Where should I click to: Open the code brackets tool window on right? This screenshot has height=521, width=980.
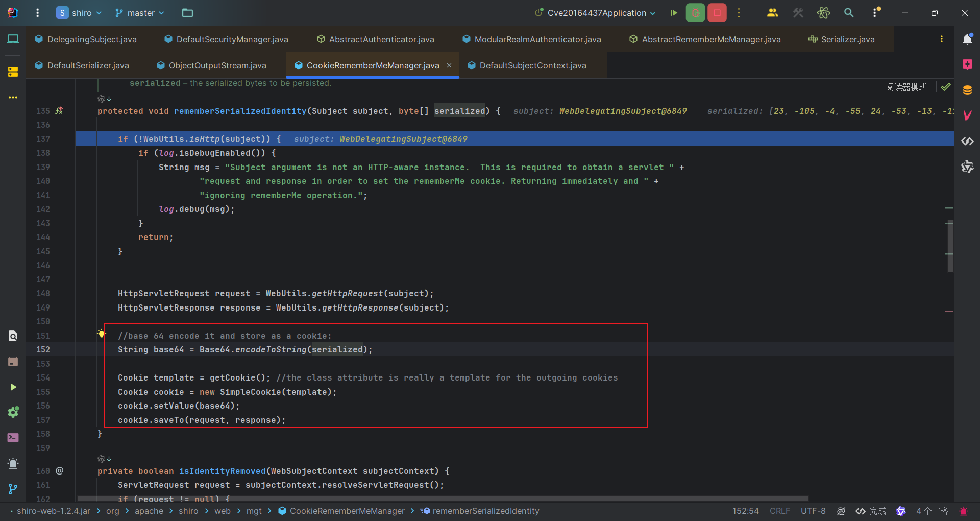967,141
